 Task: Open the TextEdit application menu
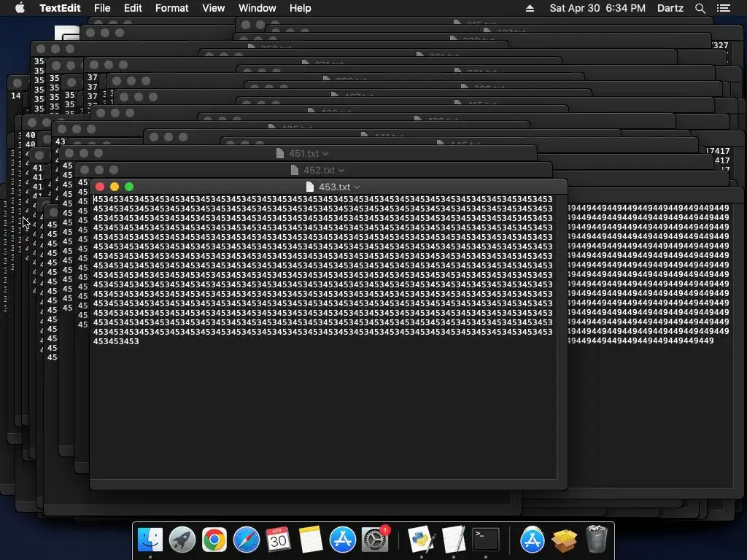60,8
